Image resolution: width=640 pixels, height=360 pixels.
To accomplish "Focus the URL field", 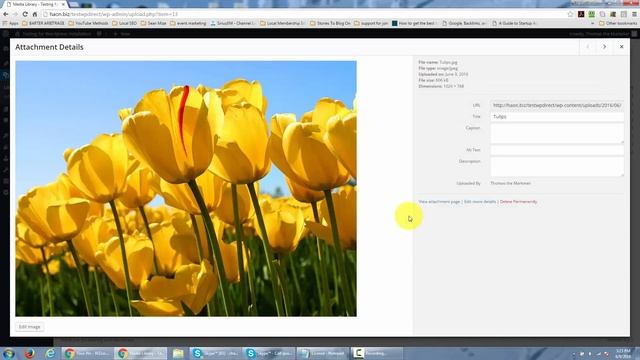I will (557, 105).
